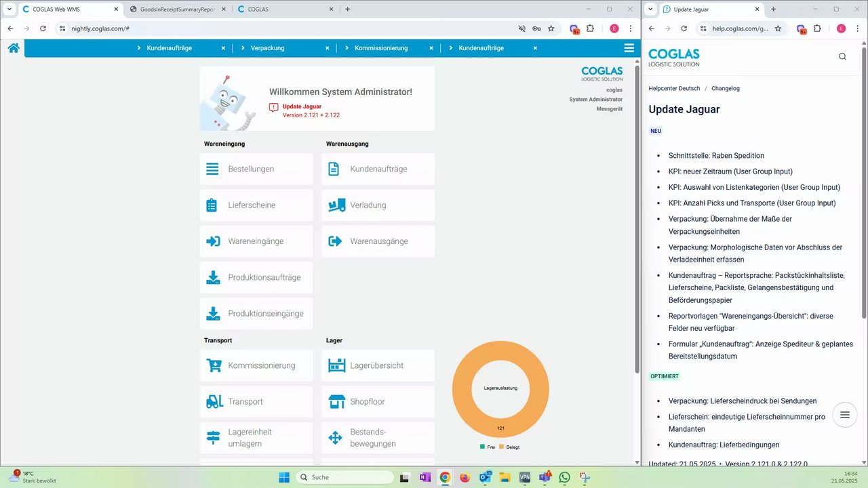Switch to the Verpackung tab
868x488 pixels.
click(x=267, y=48)
